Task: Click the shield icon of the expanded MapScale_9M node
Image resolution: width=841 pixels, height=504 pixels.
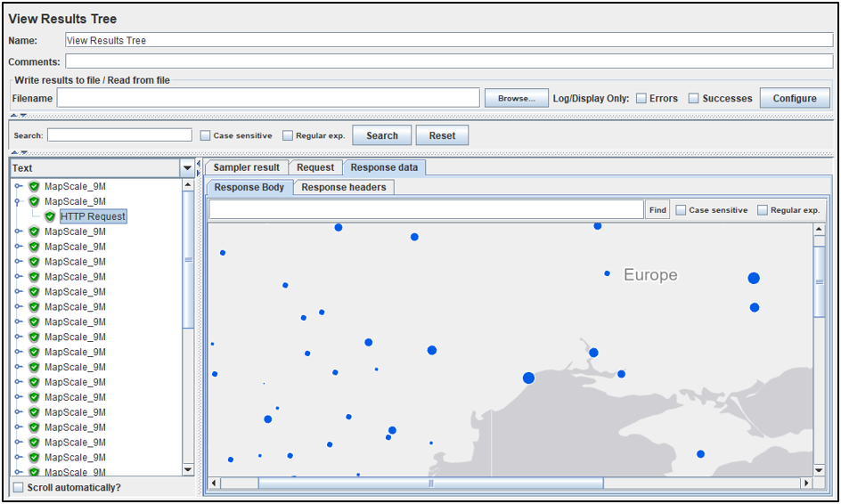Action: [35, 201]
